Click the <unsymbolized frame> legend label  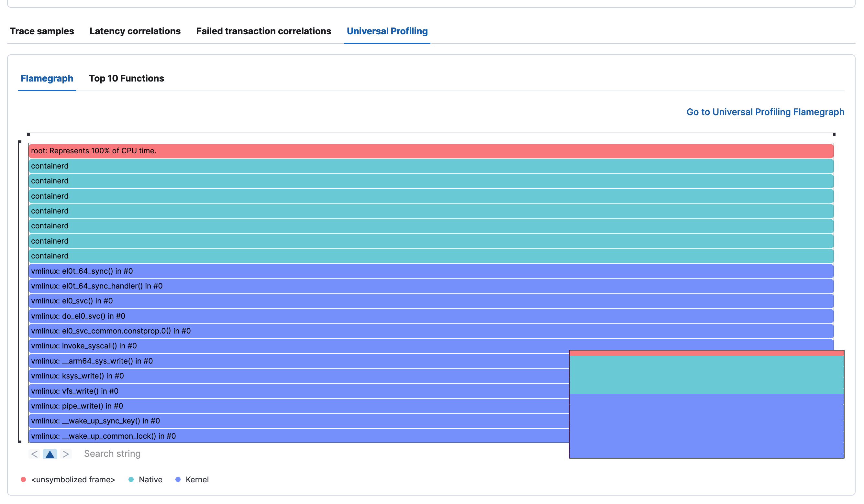point(73,480)
